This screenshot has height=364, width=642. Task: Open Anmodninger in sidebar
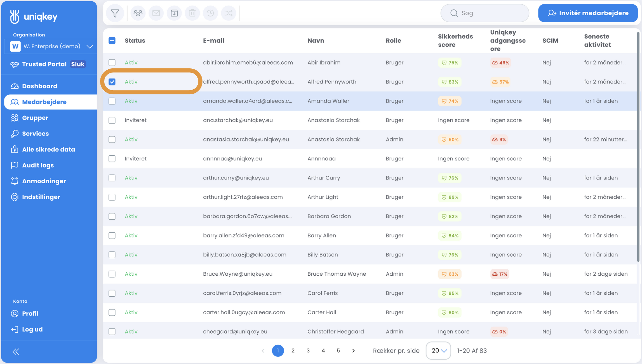click(44, 181)
